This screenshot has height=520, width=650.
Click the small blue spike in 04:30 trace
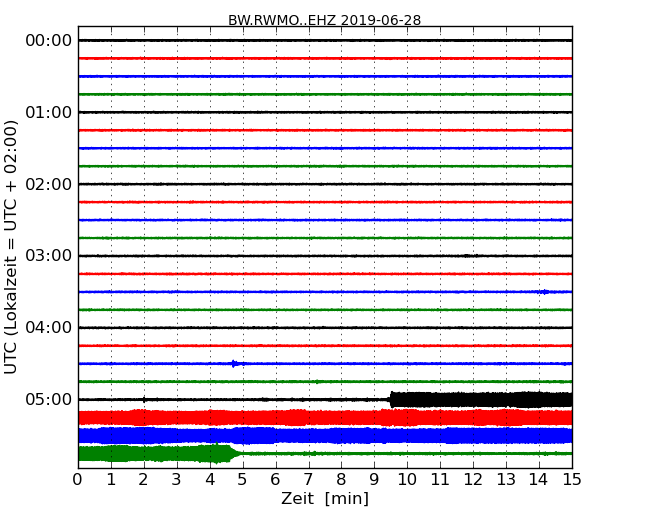[234, 364]
